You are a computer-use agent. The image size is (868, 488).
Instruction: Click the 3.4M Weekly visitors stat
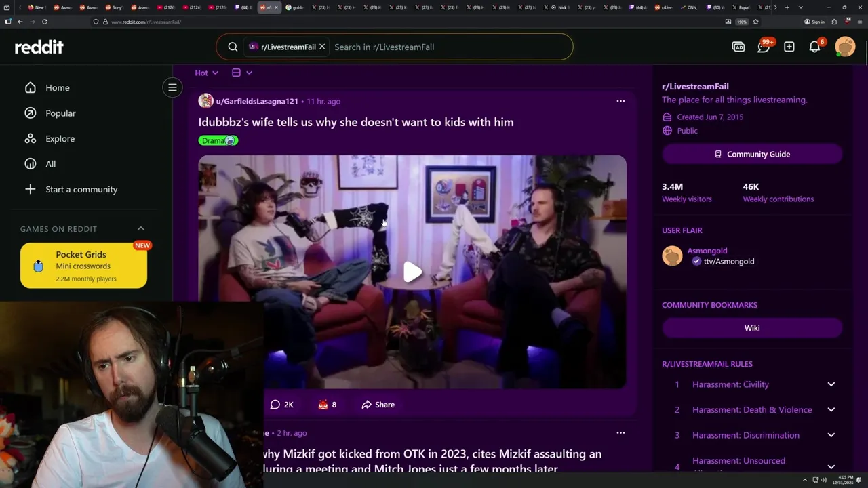pyautogui.click(x=687, y=192)
